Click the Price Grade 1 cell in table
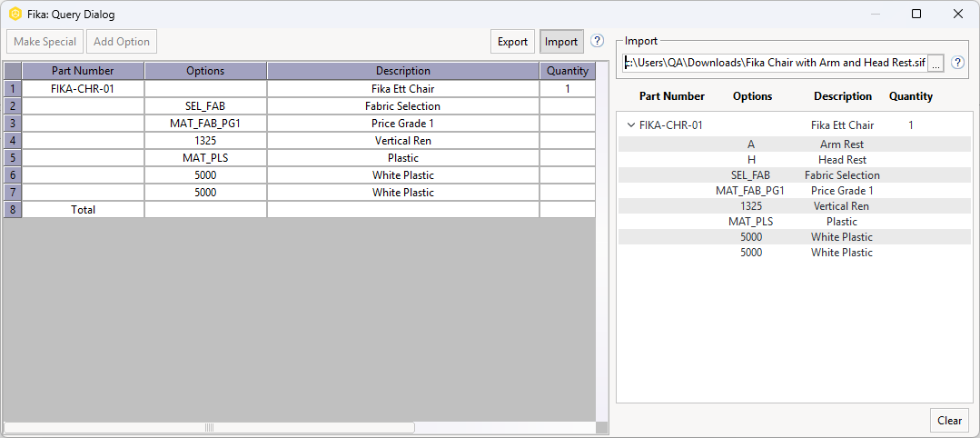The height and width of the screenshot is (438, 980). (403, 124)
